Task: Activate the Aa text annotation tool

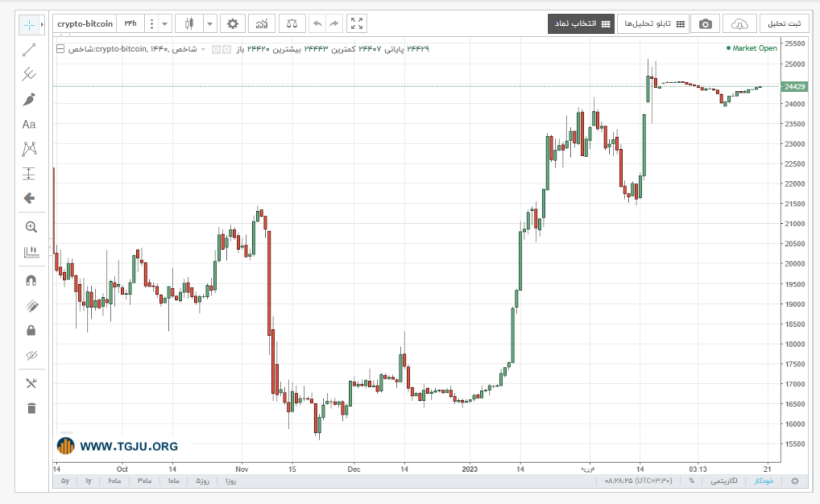Action: (29, 124)
